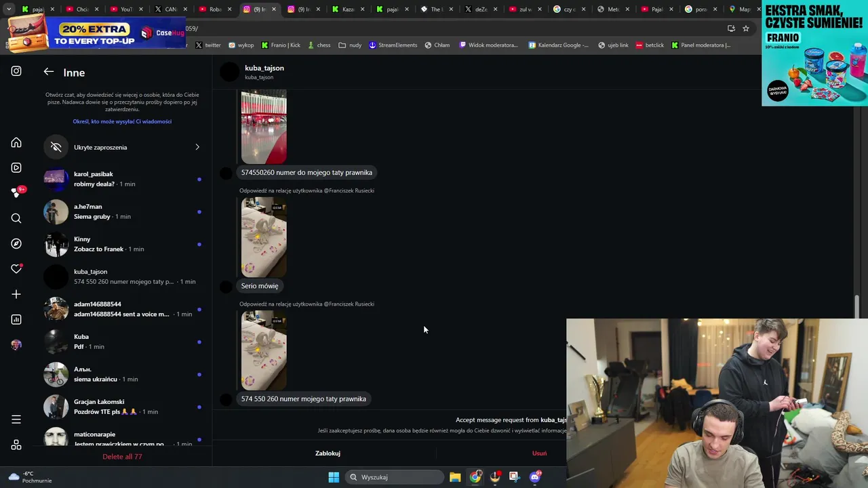Viewport: 868px width, 488px height.
Task: Go back using the arrow next to Inne
Action: tap(48, 72)
